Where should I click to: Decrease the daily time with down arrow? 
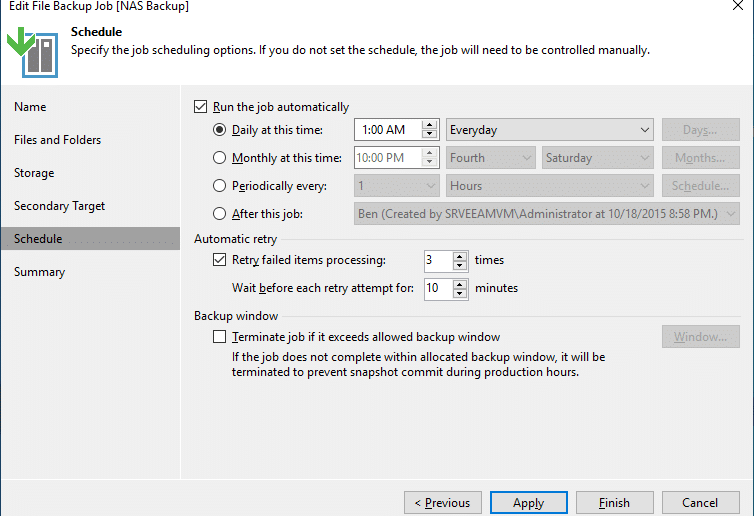pos(429,135)
